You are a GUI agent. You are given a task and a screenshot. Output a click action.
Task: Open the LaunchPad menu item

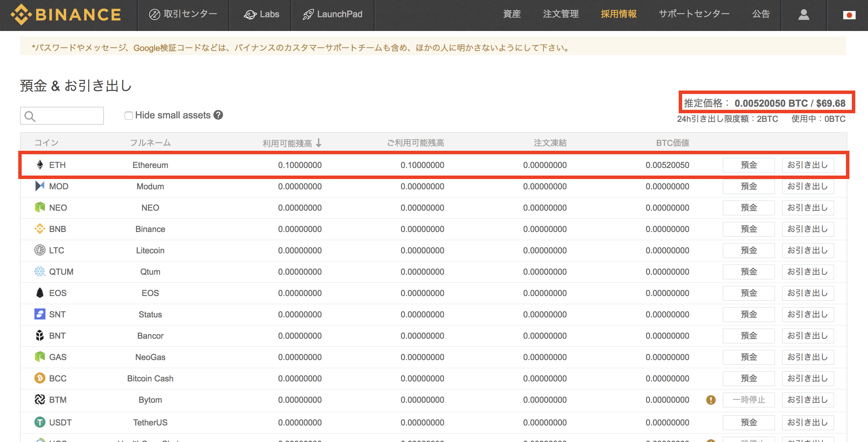(x=332, y=14)
